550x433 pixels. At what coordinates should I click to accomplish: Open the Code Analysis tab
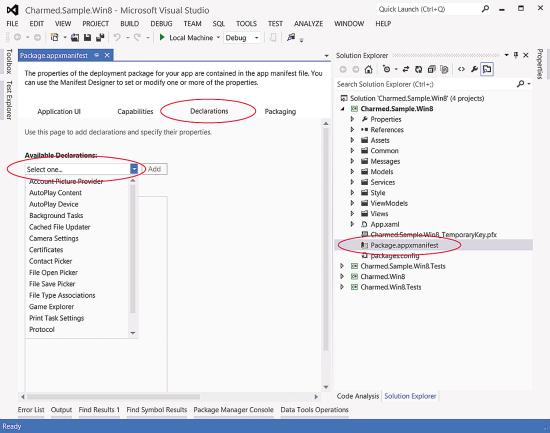358,396
